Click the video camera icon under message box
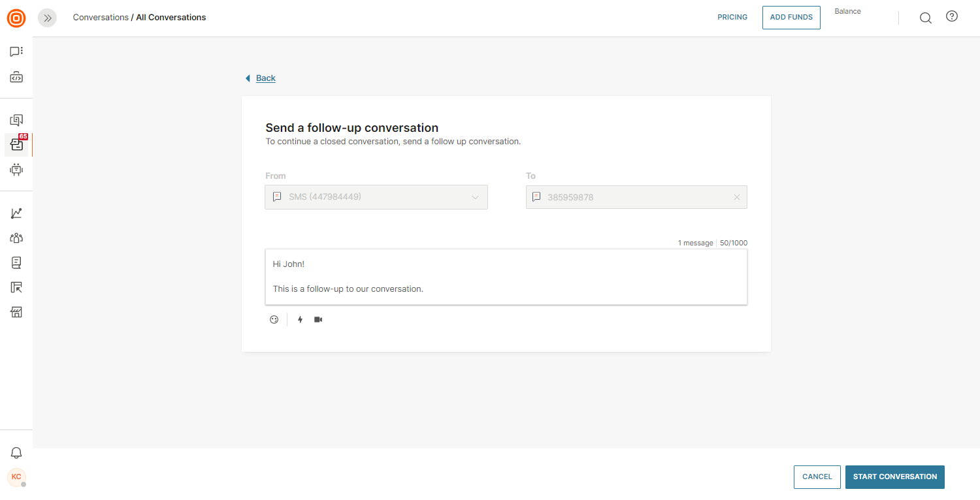 click(318, 320)
